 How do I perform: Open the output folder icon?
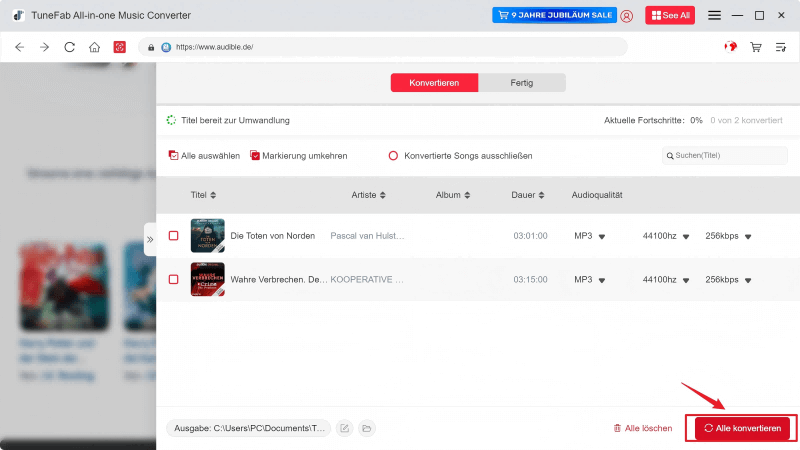367,428
